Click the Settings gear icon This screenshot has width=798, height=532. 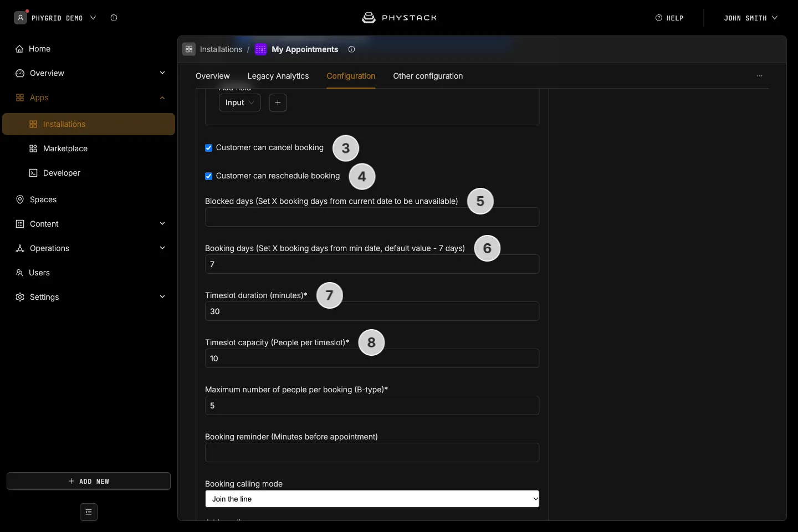click(20, 297)
